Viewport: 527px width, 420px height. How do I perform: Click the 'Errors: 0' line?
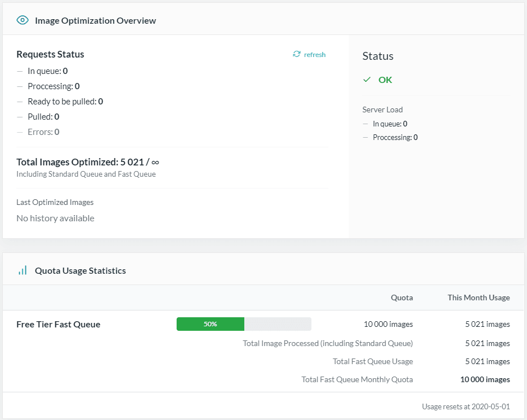(43, 132)
